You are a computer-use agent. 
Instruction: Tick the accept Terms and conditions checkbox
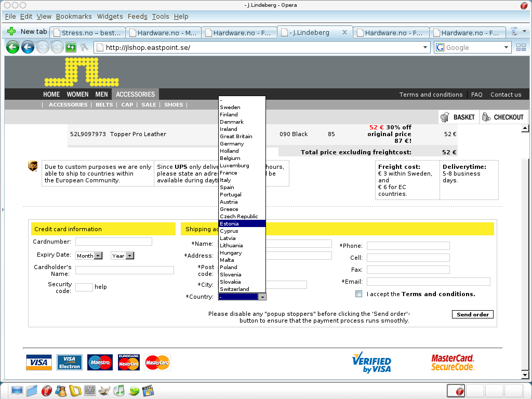pyautogui.click(x=358, y=294)
